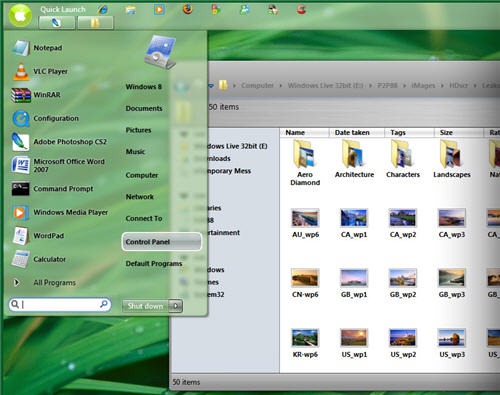The image size is (500, 395).
Task: Click the magnifier icon in search box
Action: 104,304
